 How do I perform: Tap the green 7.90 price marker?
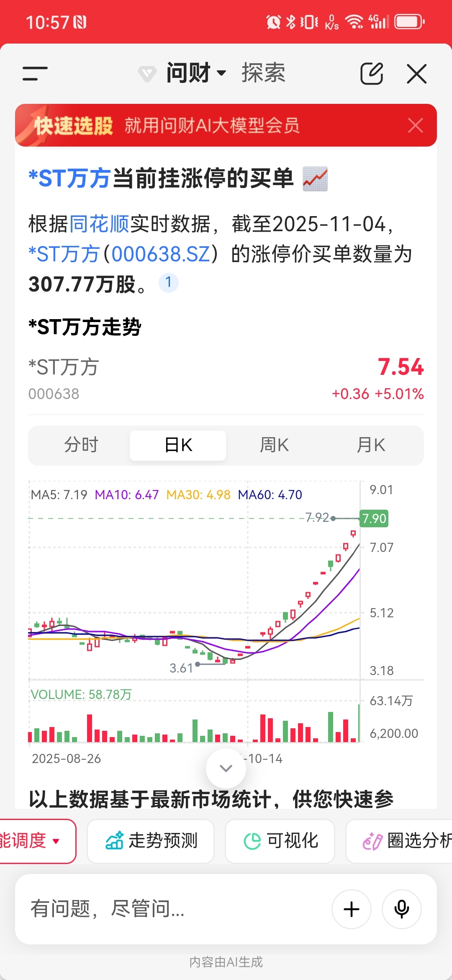(374, 518)
